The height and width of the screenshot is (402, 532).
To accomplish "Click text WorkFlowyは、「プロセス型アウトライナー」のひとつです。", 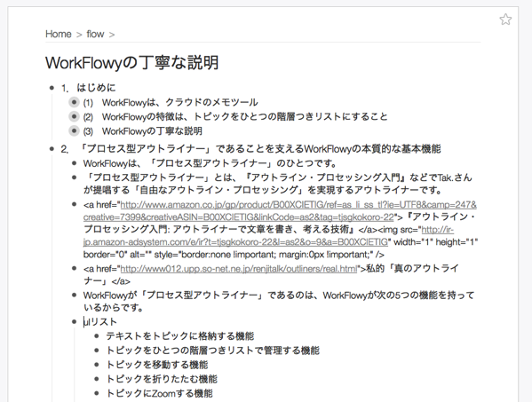I will (210, 163).
